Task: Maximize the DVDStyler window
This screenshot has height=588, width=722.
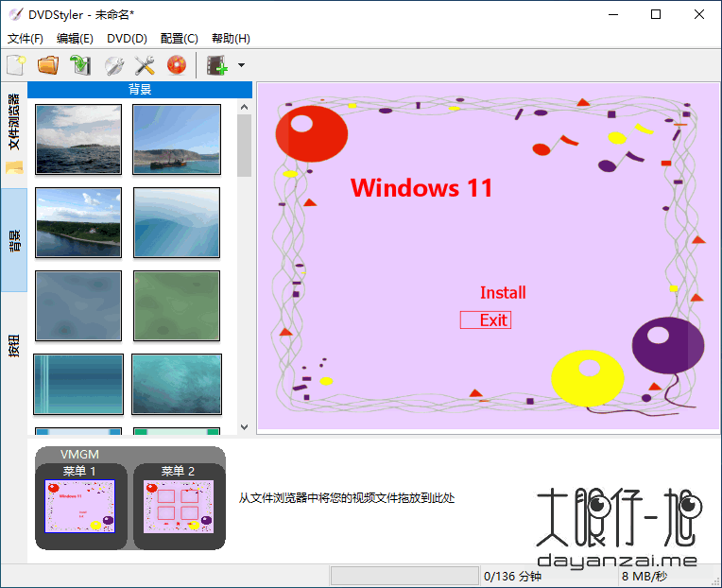Action: [x=656, y=14]
